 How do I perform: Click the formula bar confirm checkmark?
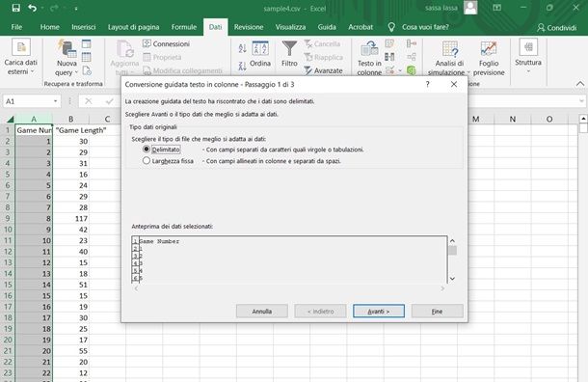[x=110, y=101]
